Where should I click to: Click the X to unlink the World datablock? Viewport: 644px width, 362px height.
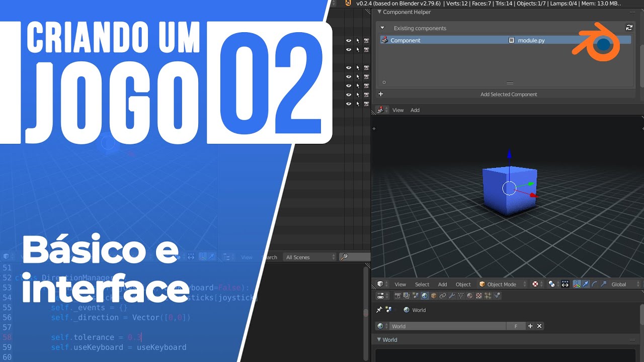tap(539, 326)
